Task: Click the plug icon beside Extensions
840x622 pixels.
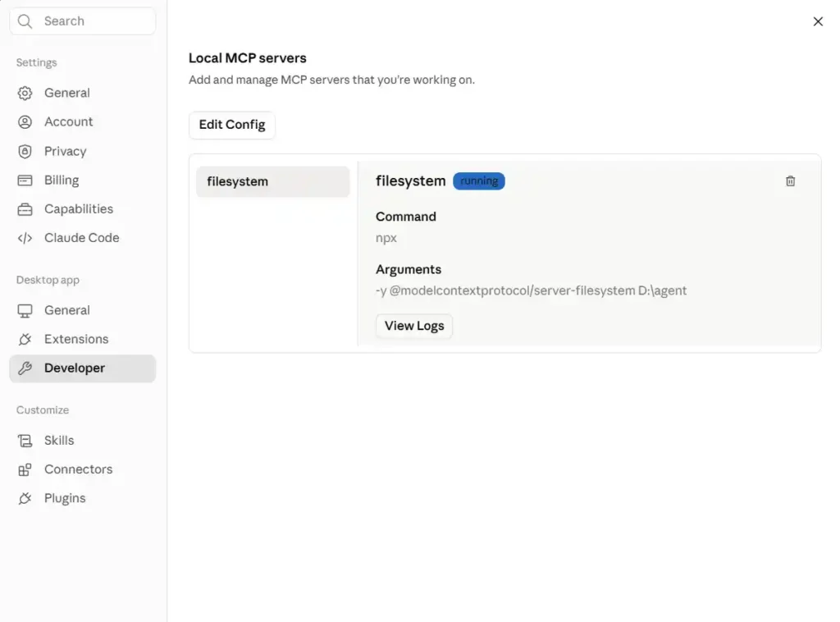Action: 25,340
